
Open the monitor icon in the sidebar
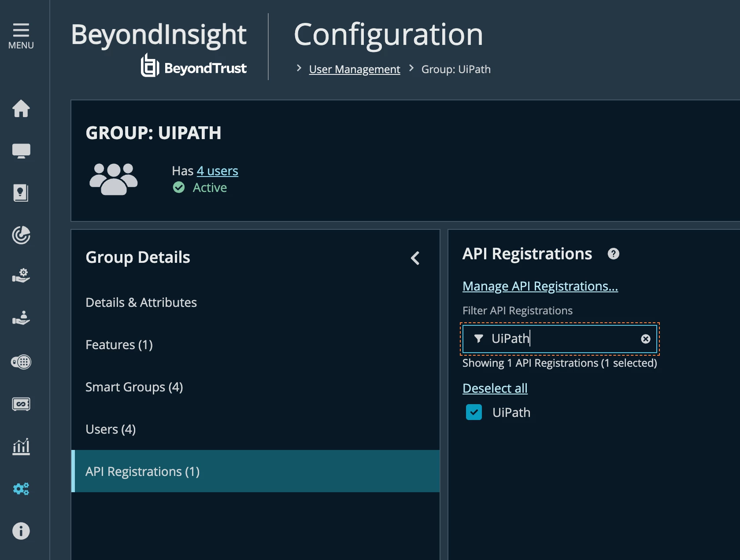tap(21, 151)
